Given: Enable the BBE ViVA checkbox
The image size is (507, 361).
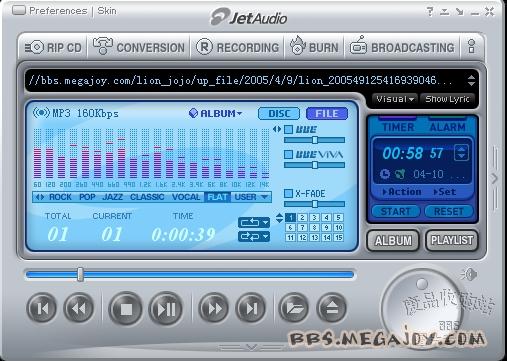Looking at the screenshot, I should click(289, 154).
